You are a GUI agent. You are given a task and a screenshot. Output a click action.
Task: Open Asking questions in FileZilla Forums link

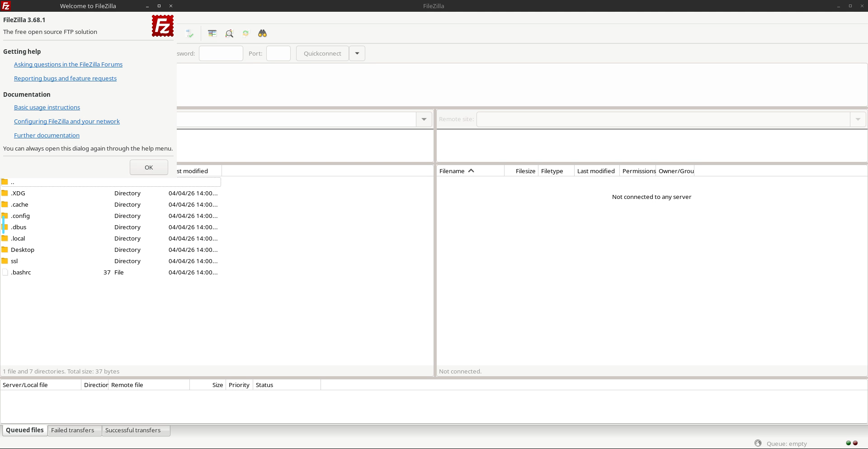coord(68,64)
